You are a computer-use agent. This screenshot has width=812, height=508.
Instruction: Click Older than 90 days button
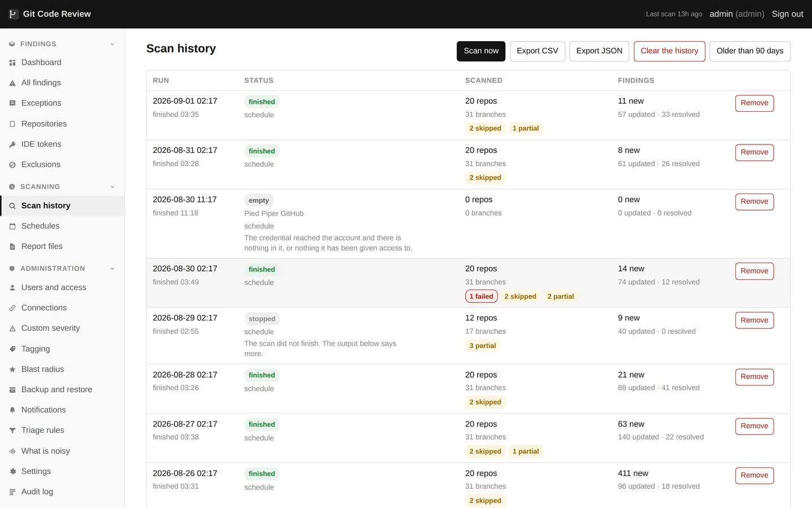(x=750, y=51)
